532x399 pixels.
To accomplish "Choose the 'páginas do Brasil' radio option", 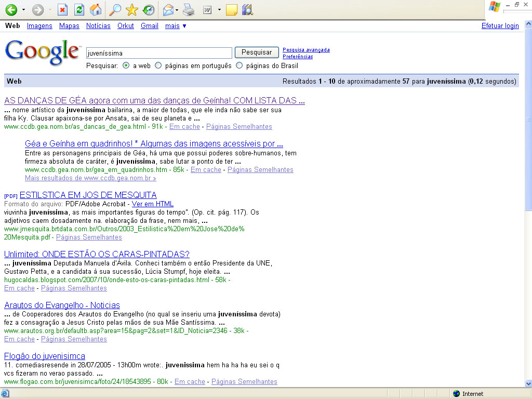I will tap(240, 66).
